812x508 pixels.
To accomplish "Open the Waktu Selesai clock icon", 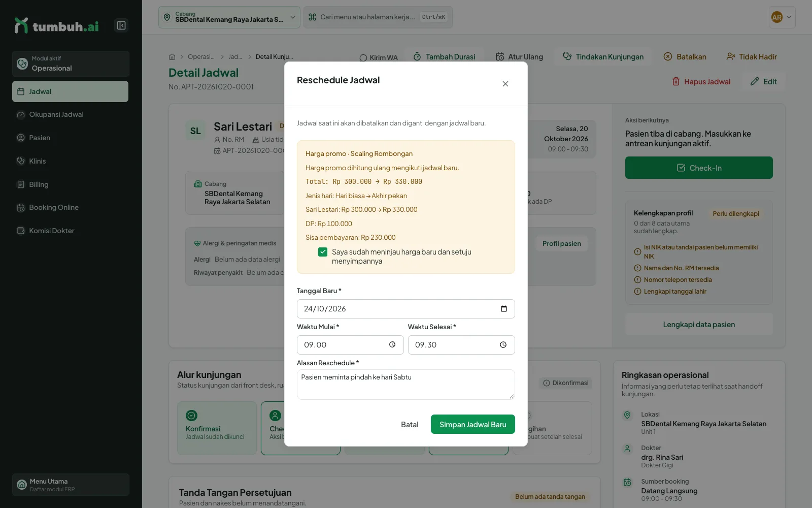I will (503, 345).
